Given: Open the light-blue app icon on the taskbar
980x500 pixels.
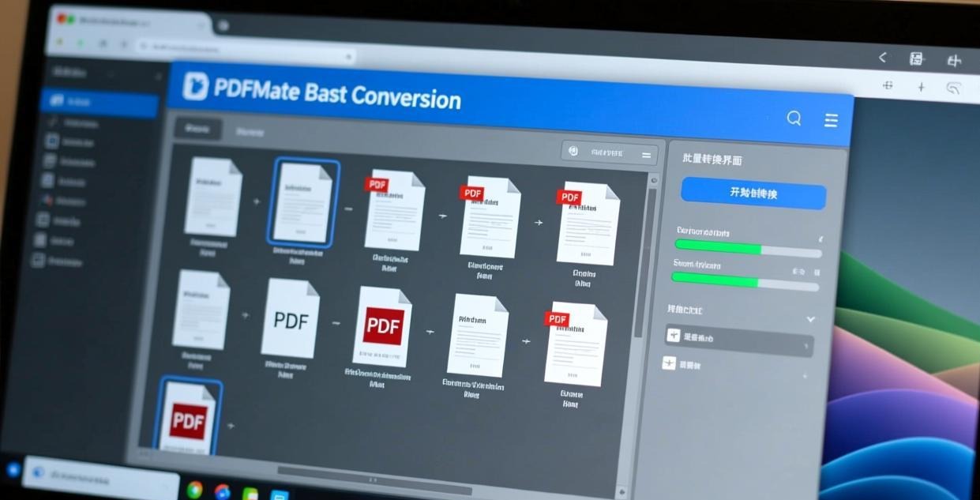Looking at the screenshot, I should tap(279, 495).
